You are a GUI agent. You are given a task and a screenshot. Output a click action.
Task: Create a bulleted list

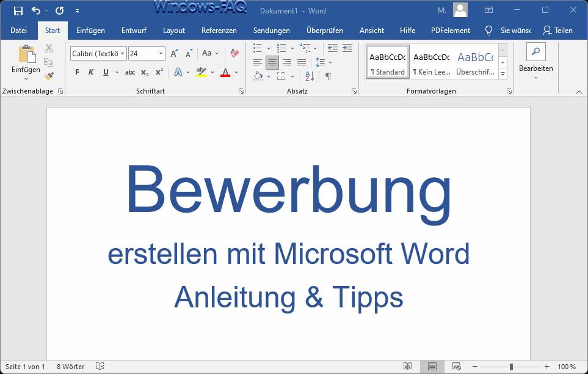pos(257,48)
